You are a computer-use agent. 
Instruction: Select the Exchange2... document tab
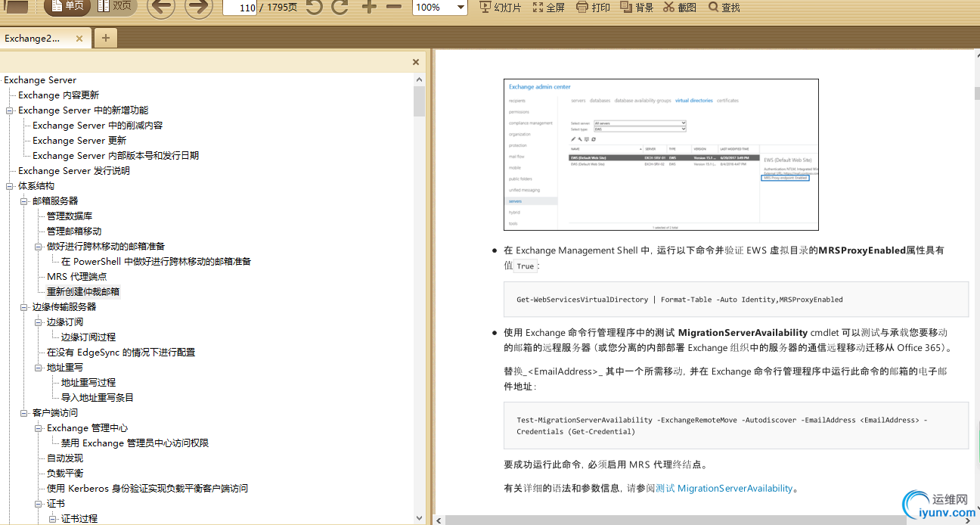pos(34,38)
